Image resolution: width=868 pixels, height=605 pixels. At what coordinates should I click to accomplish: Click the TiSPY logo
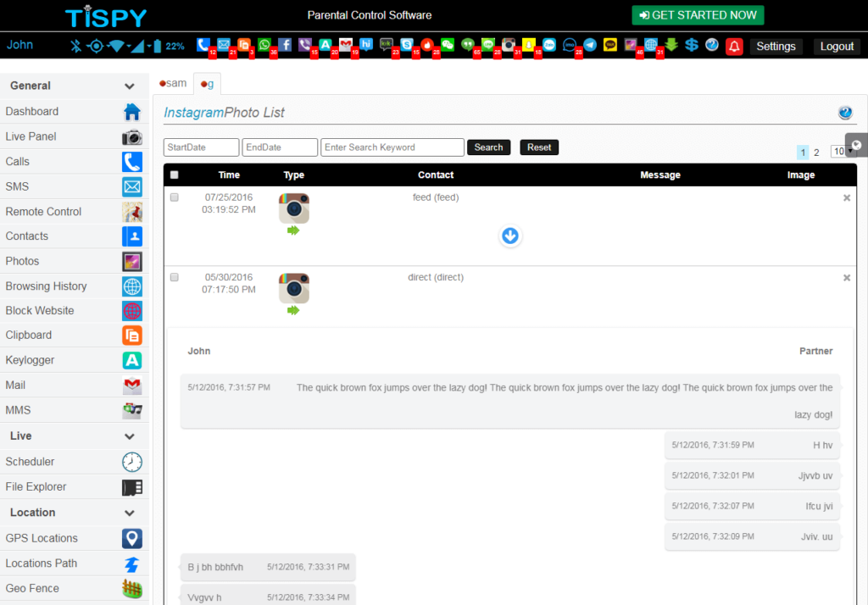click(x=106, y=17)
